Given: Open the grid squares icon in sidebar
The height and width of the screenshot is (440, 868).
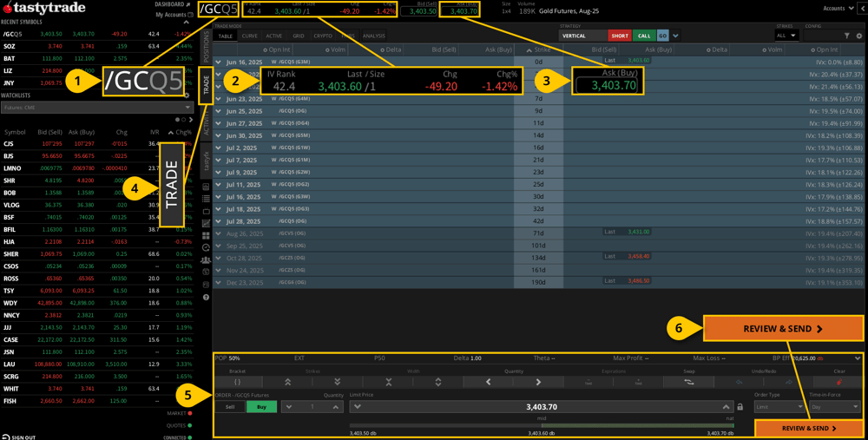Looking at the screenshot, I should 206,236.
